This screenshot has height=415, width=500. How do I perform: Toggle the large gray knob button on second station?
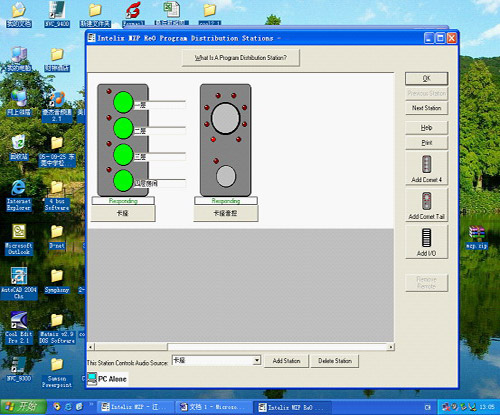[226, 118]
